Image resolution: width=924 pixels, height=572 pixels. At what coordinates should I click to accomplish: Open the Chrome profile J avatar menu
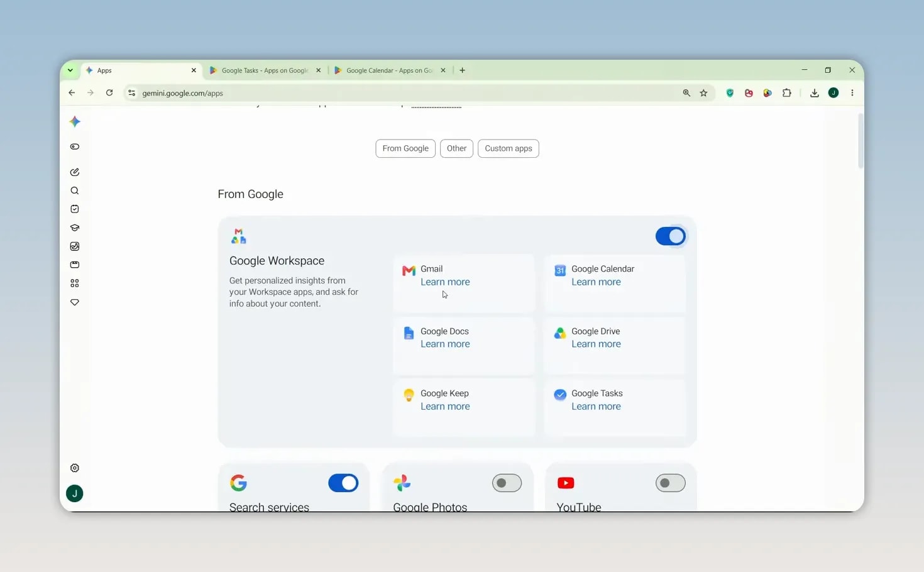(833, 93)
